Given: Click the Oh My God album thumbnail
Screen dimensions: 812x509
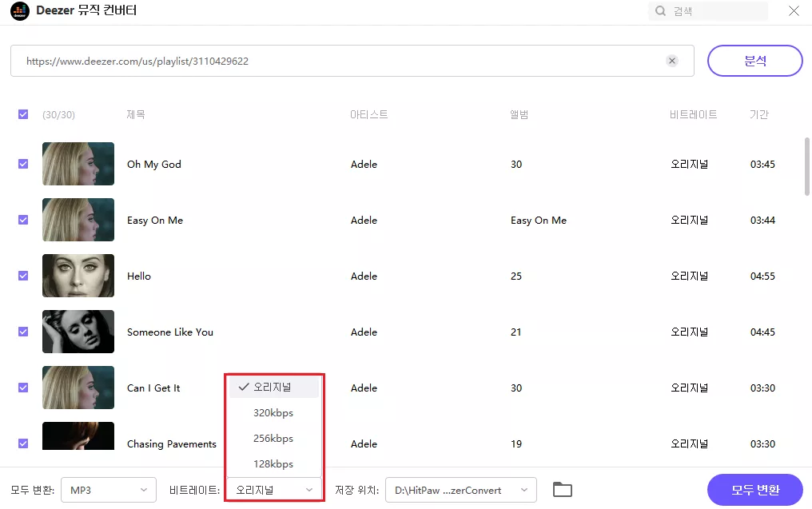Looking at the screenshot, I should pos(78,164).
